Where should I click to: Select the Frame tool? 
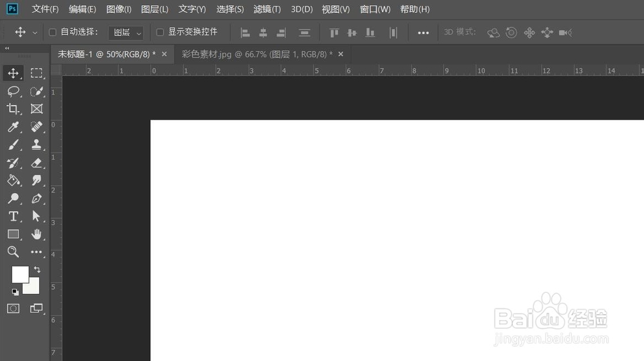[x=37, y=109]
